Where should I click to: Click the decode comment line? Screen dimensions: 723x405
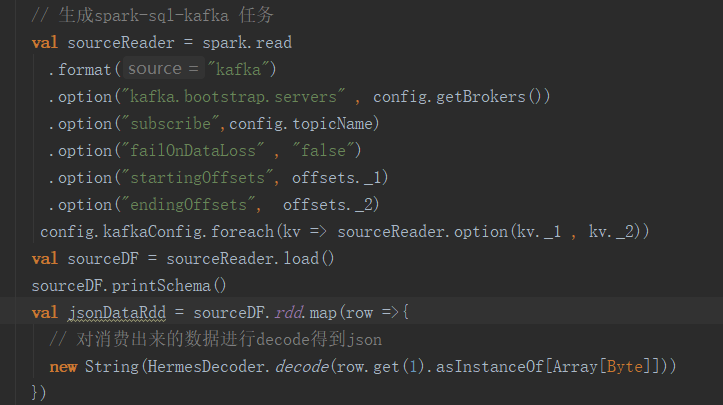pos(215,340)
